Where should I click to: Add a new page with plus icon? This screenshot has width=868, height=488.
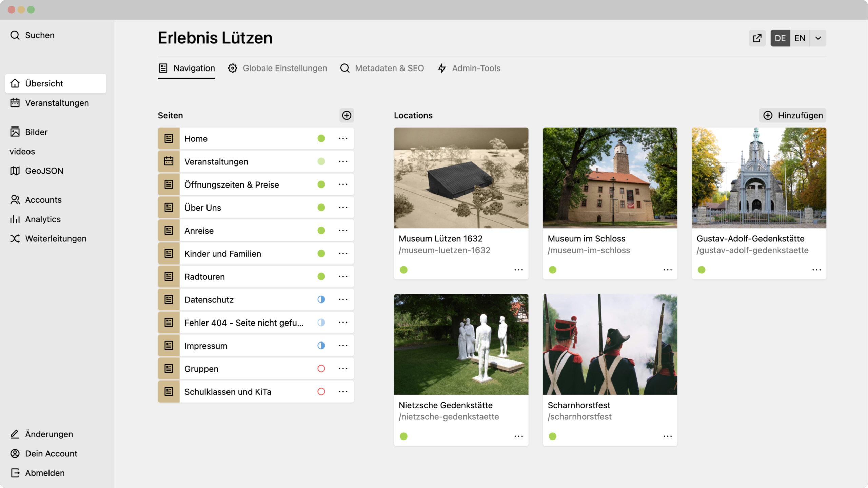tap(346, 115)
